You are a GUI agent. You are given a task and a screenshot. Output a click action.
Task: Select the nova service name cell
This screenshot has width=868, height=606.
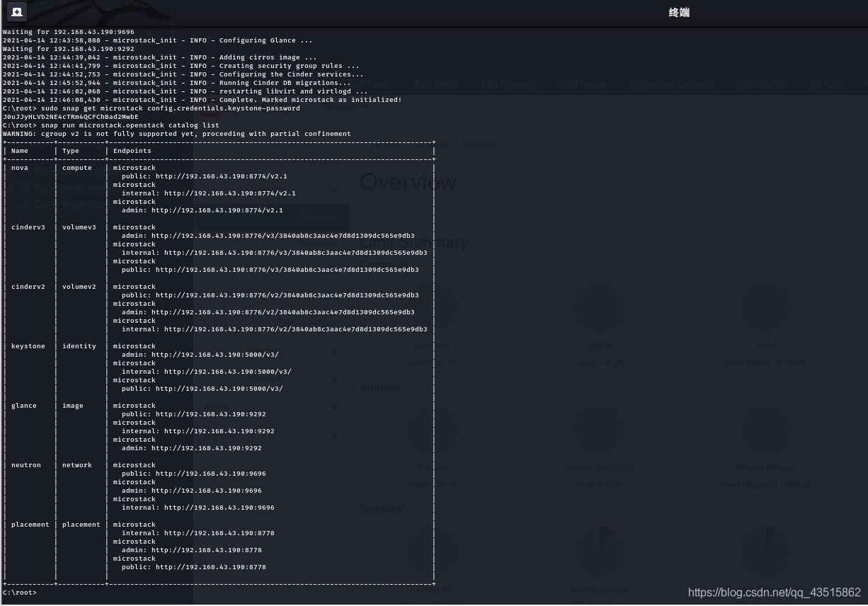coord(20,168)
